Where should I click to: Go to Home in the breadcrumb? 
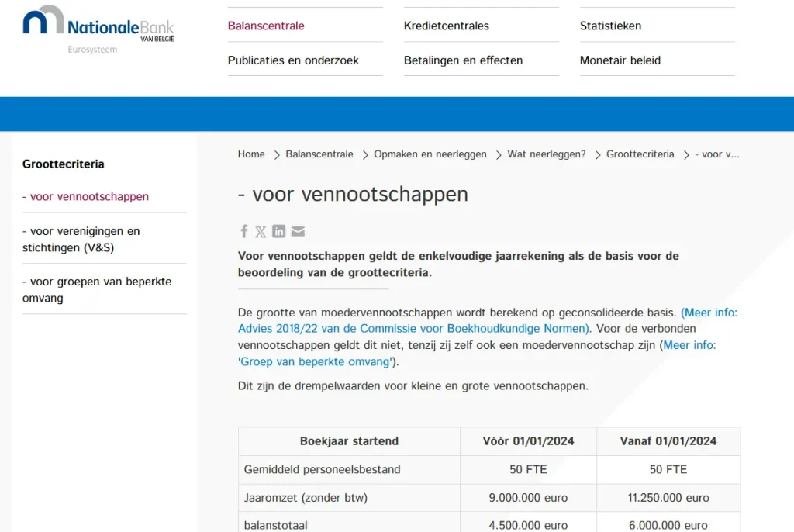251,154
